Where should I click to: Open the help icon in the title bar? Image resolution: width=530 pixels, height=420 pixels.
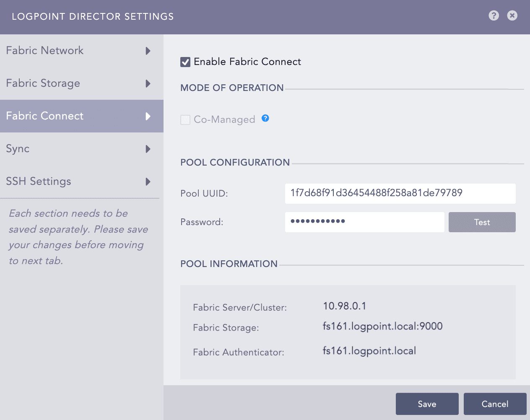click(494, 16)
